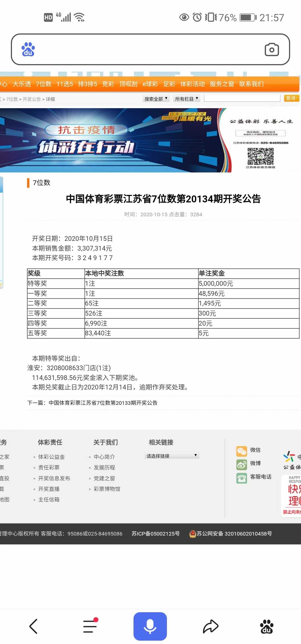Open the browser menu with red dot
The height and width of the screenshot is (644, 301).
click(90, 625)
